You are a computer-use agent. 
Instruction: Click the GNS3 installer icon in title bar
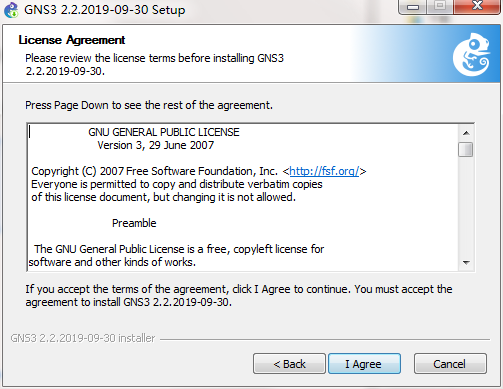(x=11, y=10)
